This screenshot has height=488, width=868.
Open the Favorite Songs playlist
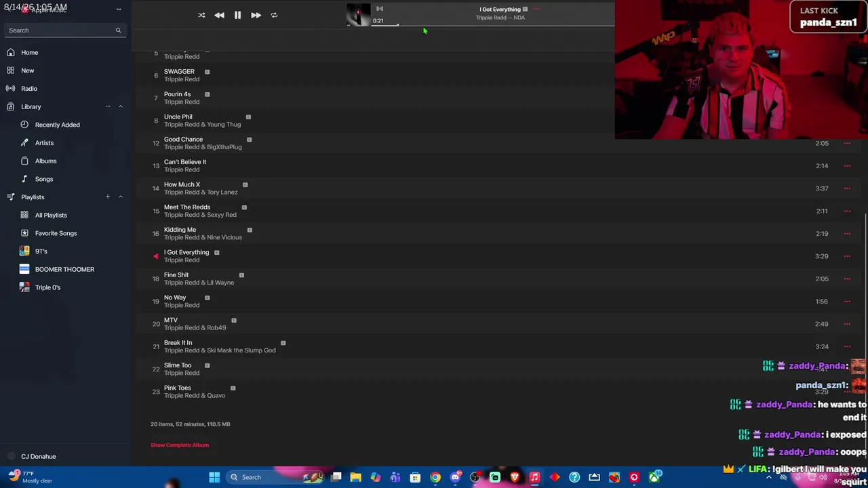(x=56, y=233)
